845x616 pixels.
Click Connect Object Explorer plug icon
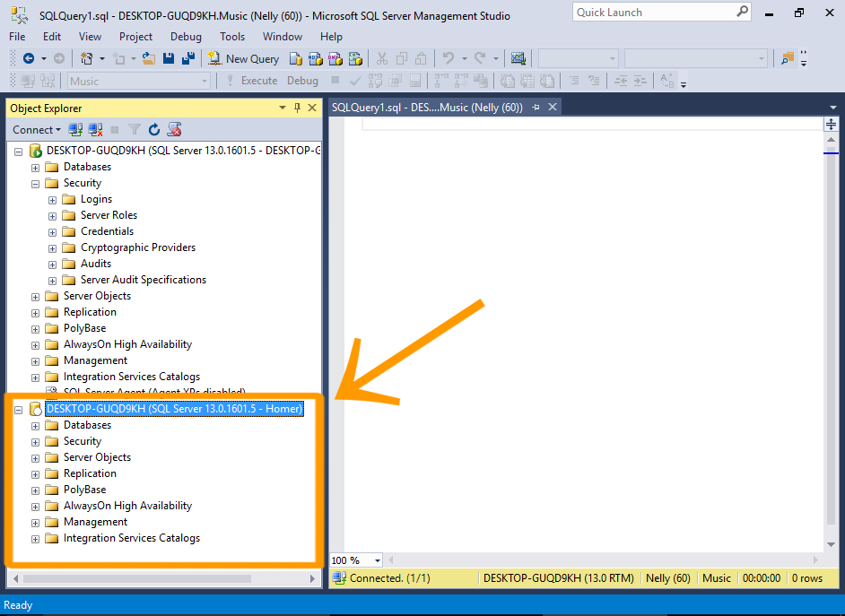75,130
